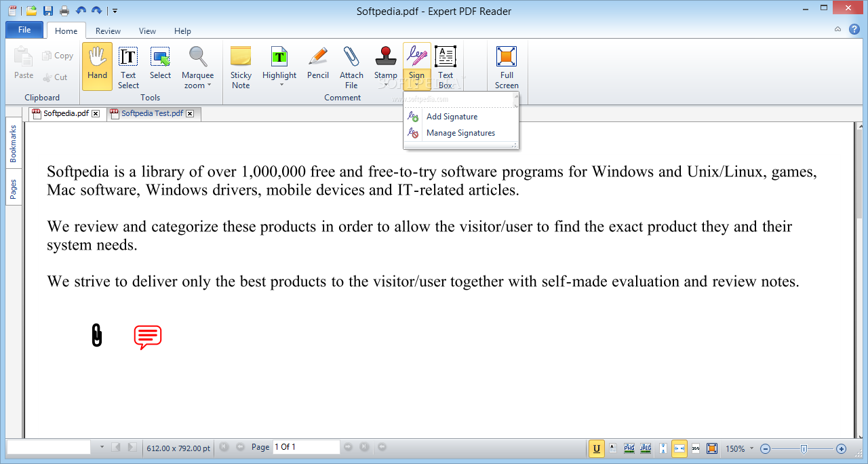Close the Softpedia.pdf tab
This screenshot has height=464, width=868.
[x=96, y=113]
